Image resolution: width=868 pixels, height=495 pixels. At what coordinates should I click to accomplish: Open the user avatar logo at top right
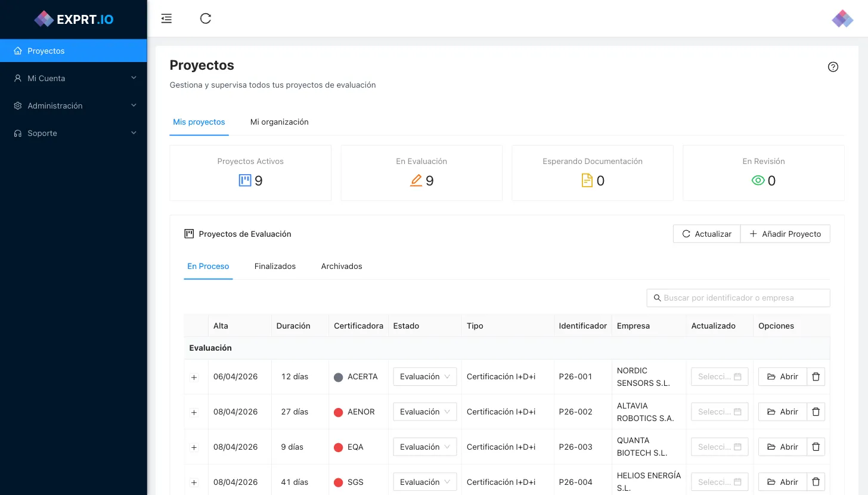tap(842, 18)
